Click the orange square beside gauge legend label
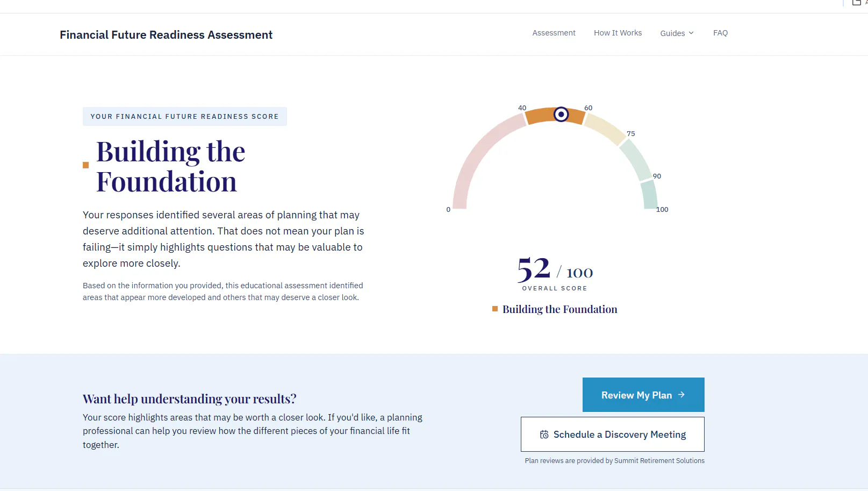The height and width of the screenshot is (491, 868). pyautogui.click(x=495, y=309)
